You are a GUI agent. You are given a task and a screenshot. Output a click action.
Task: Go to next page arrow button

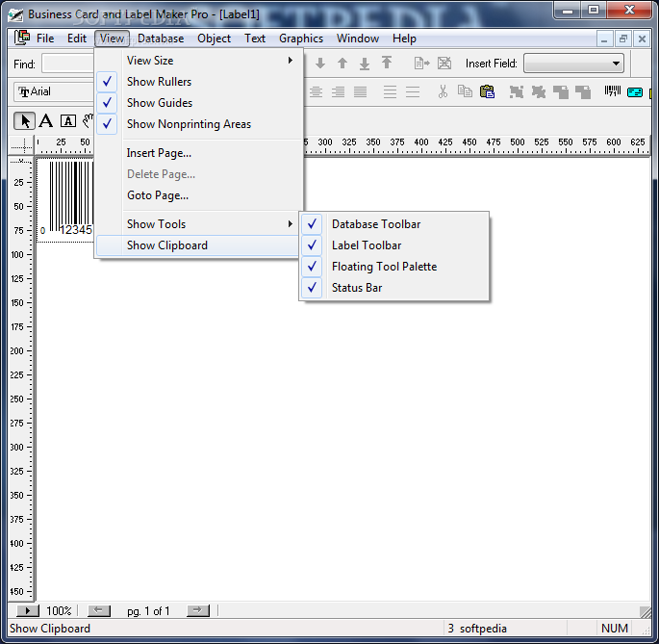coord(198,610)
